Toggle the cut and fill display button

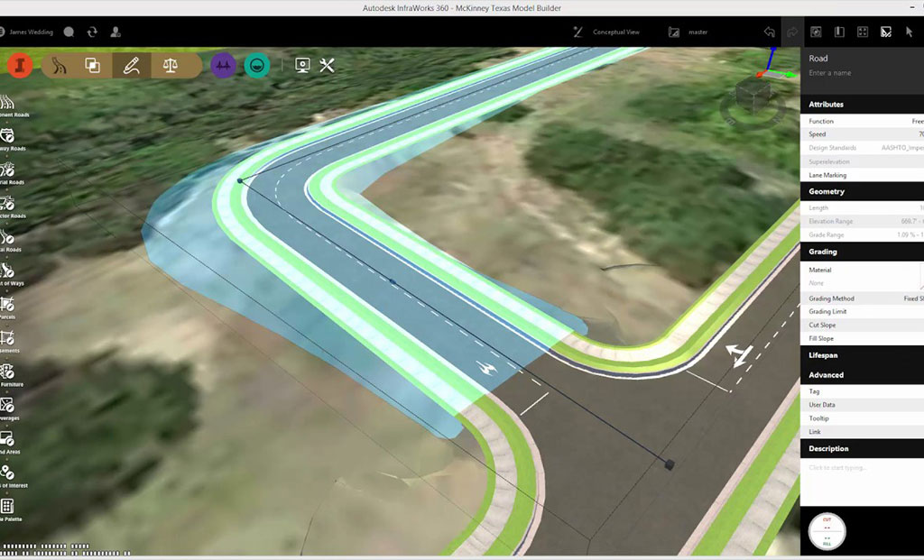827,531
